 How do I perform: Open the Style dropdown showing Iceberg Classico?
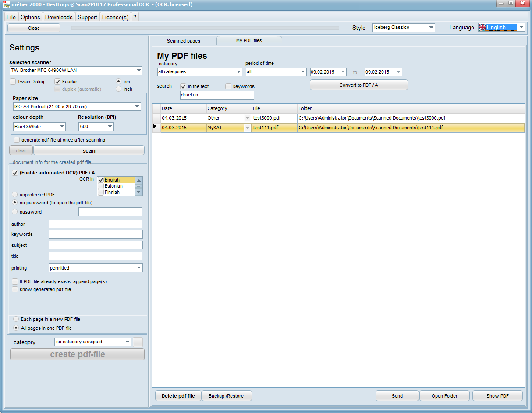[431, 28]
